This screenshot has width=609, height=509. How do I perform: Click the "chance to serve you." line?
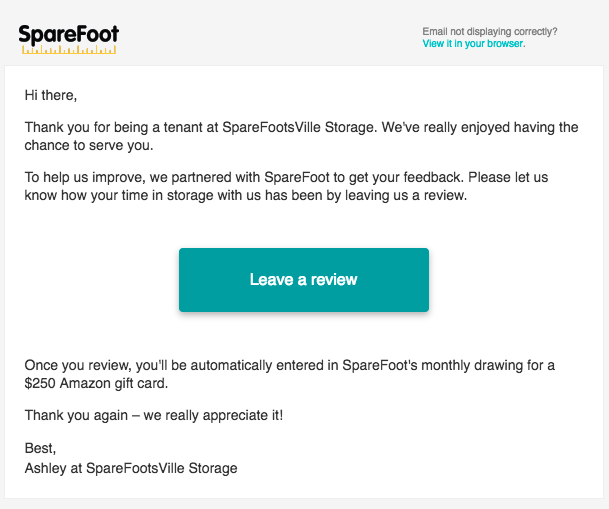(89, 145)
